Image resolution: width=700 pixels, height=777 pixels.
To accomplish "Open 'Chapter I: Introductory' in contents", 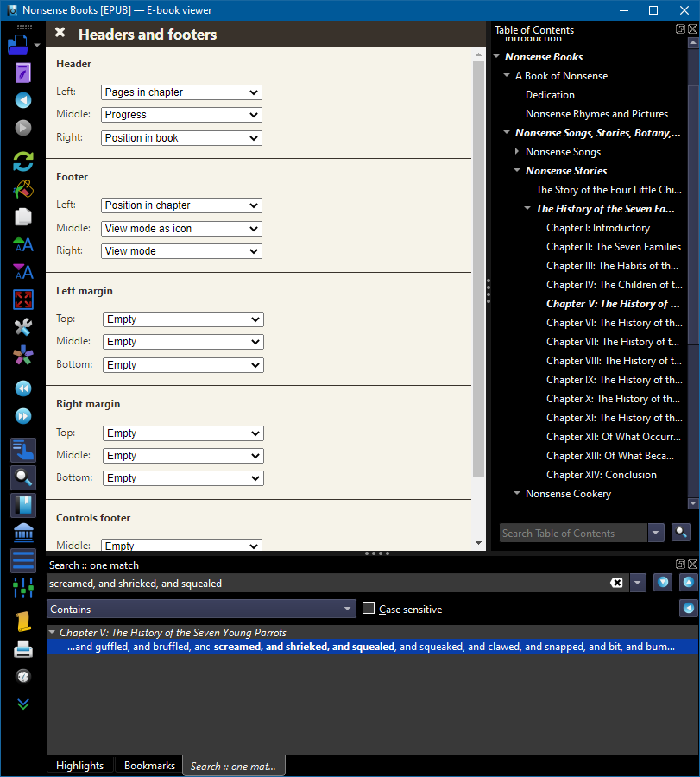I will [x=598, y=228].
